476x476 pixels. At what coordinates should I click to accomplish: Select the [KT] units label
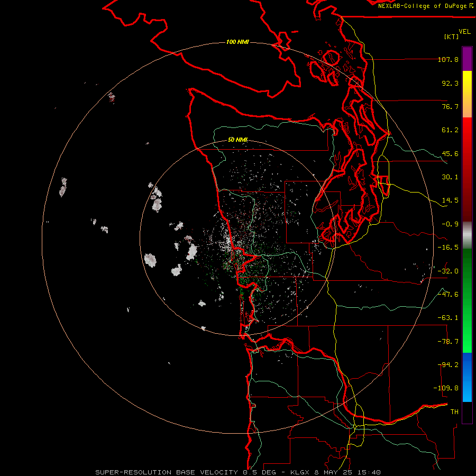(452, 36)
